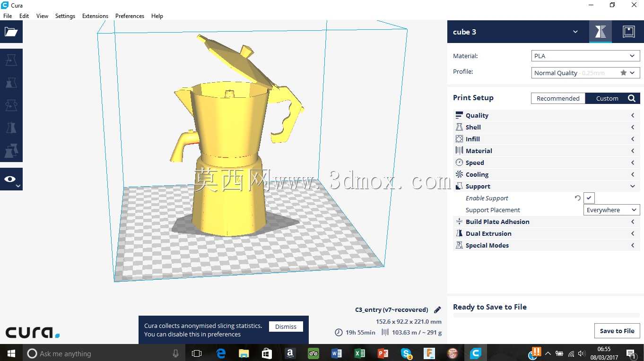644x361 pixels.
Task: Expand the Infill section chevron
Action: click(633, 139)
